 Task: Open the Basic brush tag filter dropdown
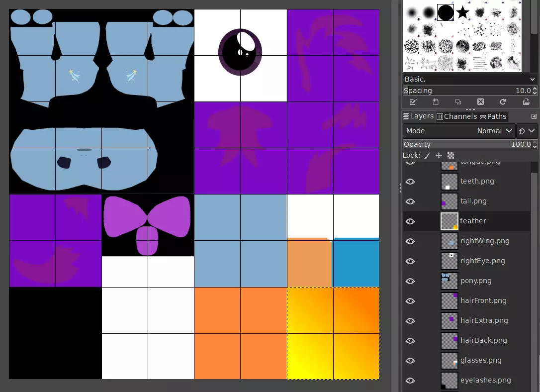coord(470,79)
